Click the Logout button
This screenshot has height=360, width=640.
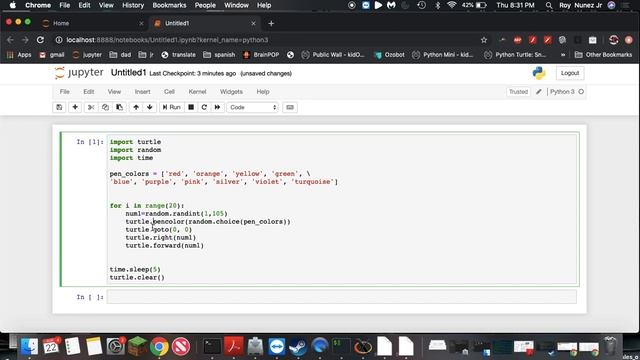570,73
